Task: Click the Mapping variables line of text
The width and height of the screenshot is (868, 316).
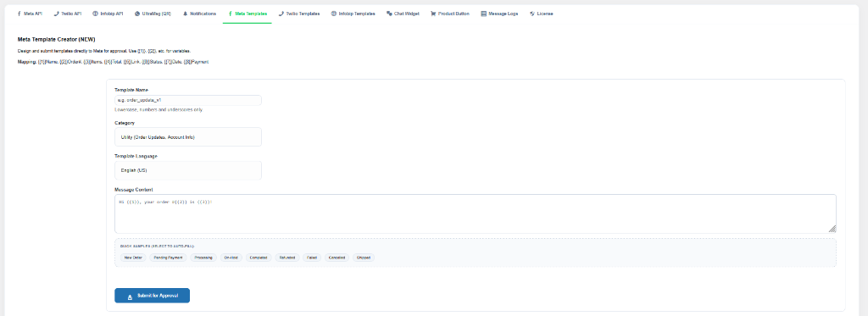Action: (114, 62)
